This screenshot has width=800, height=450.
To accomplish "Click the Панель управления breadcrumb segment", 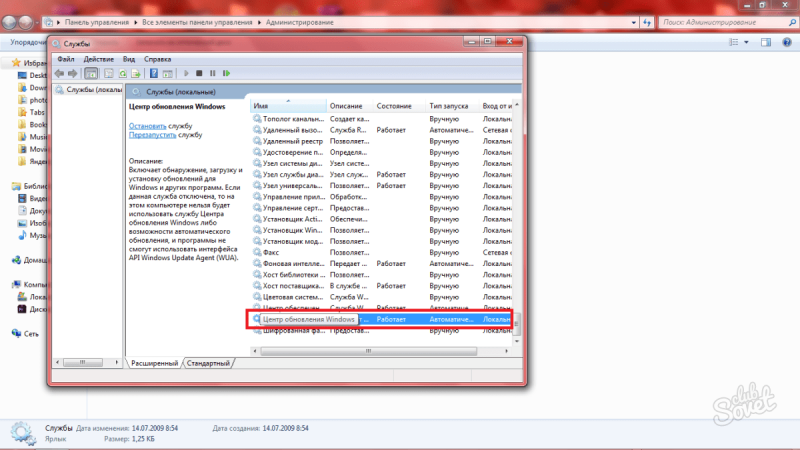I will 96,22.
